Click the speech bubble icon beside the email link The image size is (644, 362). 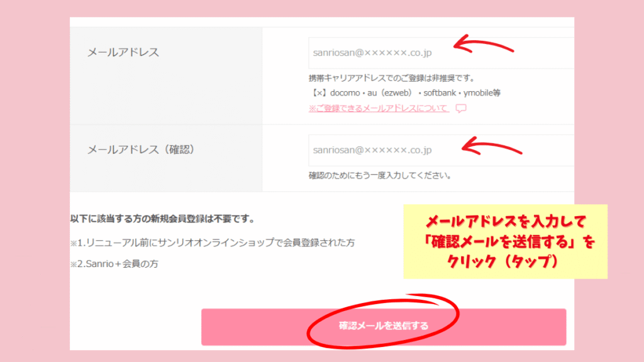click(x=461, y=108)
